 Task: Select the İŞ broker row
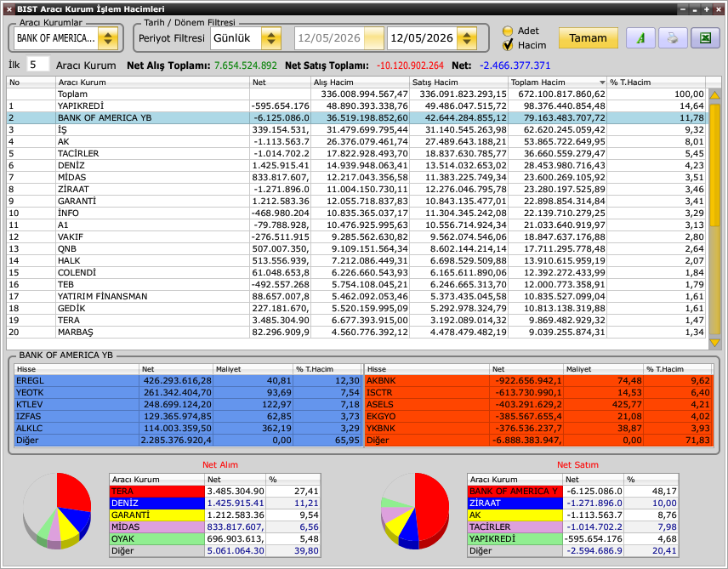(356, 129)
